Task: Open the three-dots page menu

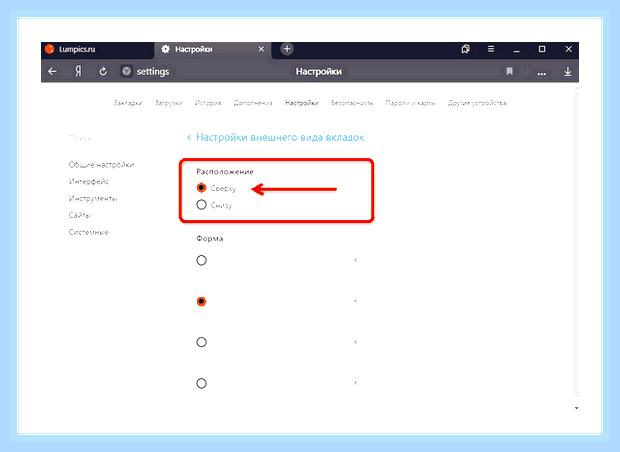Action: [542, 73]
